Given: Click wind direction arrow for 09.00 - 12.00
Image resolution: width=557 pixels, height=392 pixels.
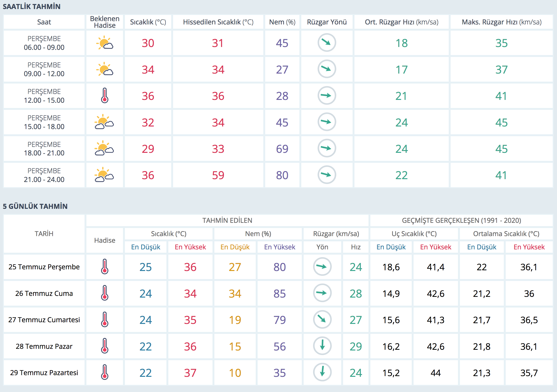Looking at the screenshot, I should click(326, 69).
